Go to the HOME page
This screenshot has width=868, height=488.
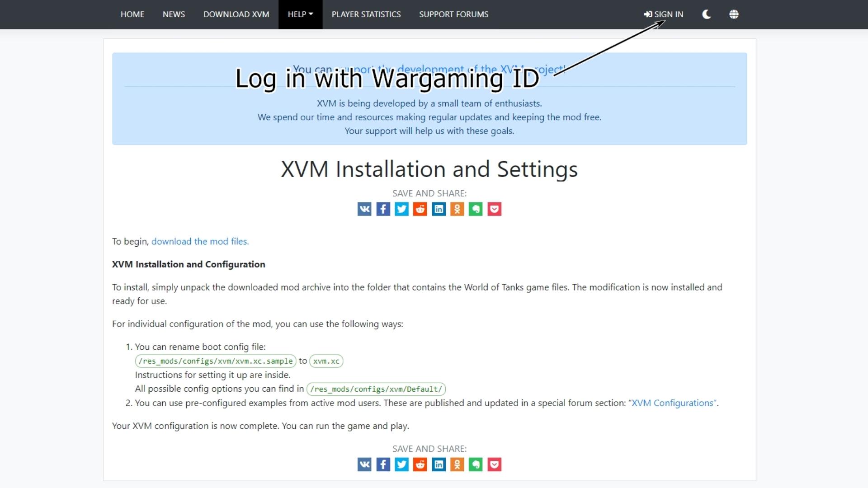click(x=132, y=14)
